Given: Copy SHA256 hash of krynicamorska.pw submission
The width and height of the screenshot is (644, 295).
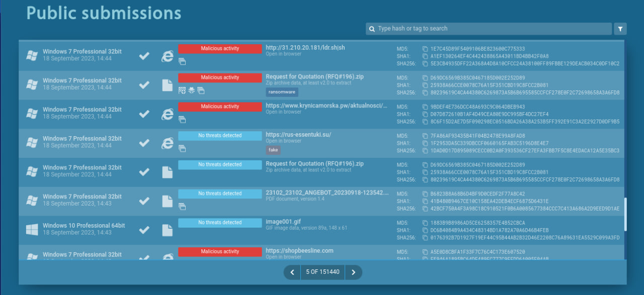Looking at the screenshot, I should click(425, 122).
